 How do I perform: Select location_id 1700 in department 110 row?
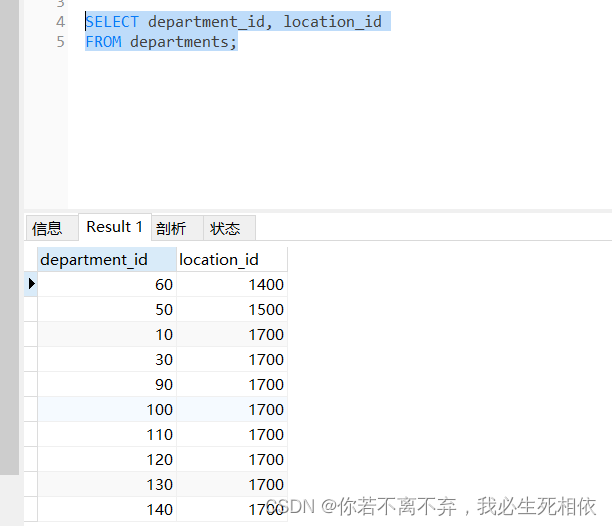pos(232,434)
